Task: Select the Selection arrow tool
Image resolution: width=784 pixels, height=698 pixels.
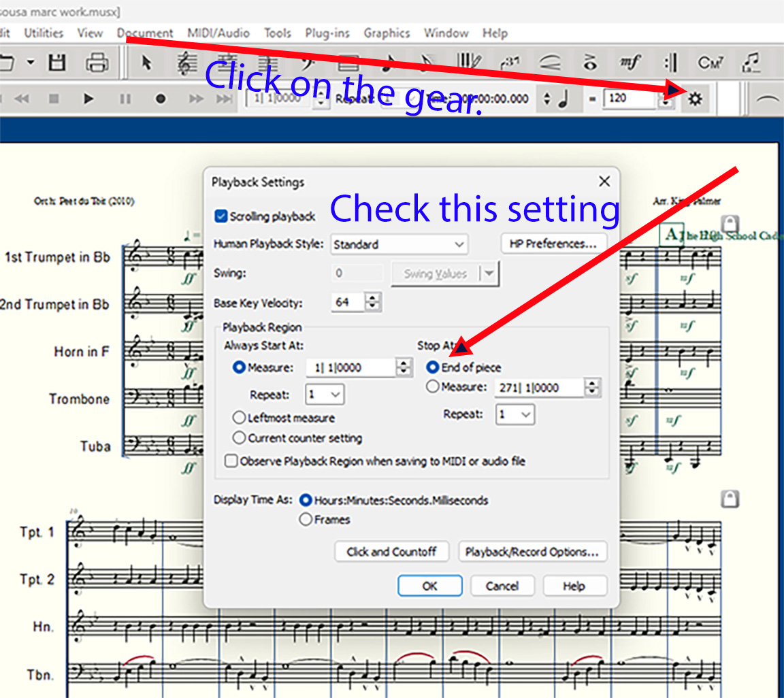Action: (x=146, y=63)
